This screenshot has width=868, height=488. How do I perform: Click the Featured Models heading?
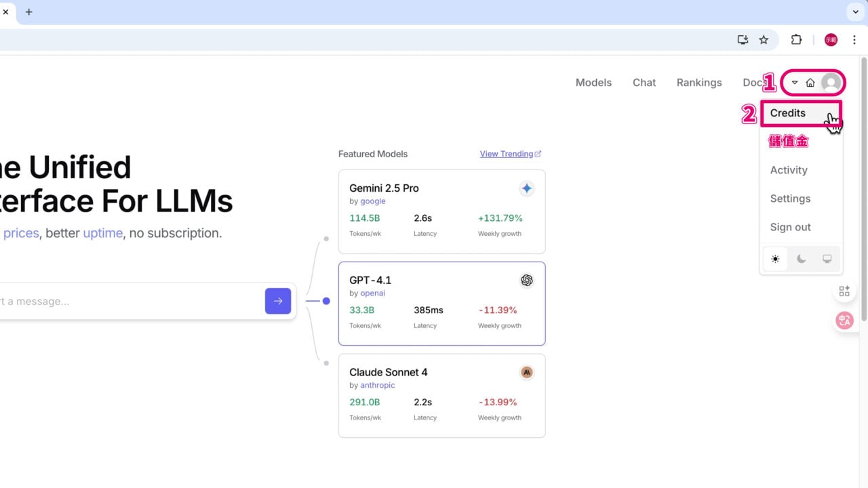(x=373, y=154)
